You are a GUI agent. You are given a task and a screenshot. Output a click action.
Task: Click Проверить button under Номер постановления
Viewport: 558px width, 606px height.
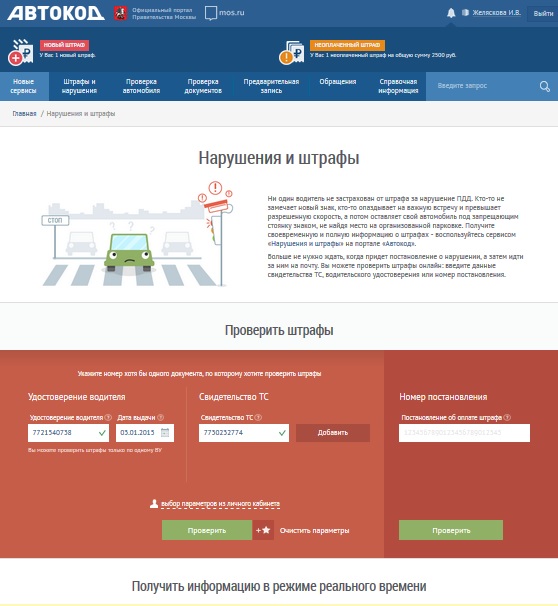point(451,530)
